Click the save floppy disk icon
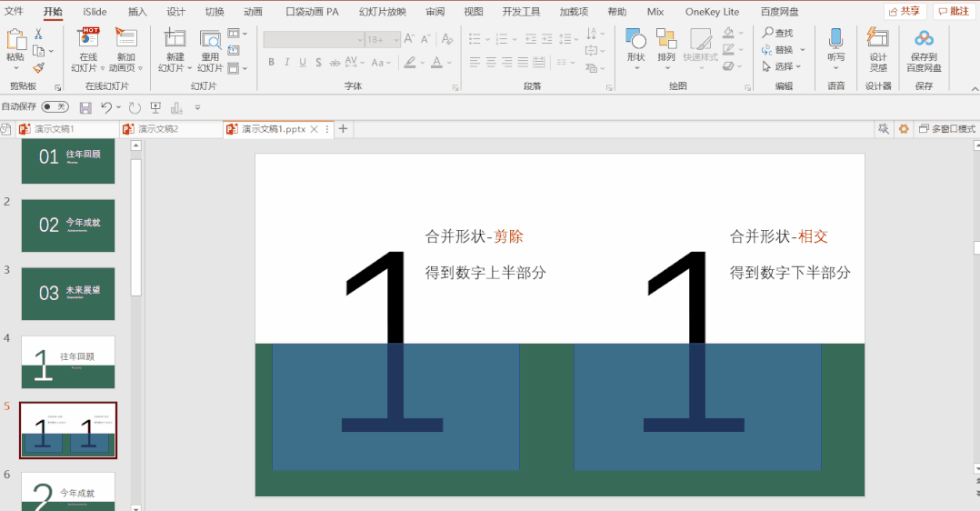Image resolution: width=980 pixels, height=511 pixels. coord(85,107)
